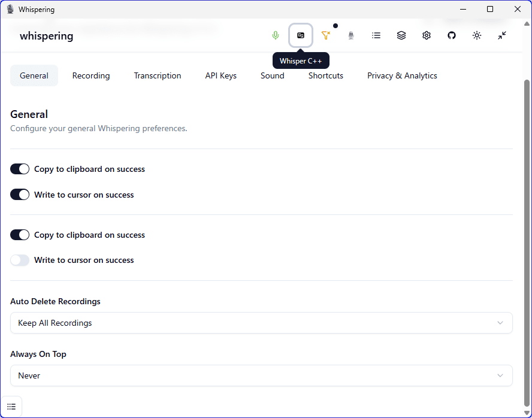Open the Whisper C++ transcription service selector
Screen dimensions: 532x418
[x=301, y=35]
